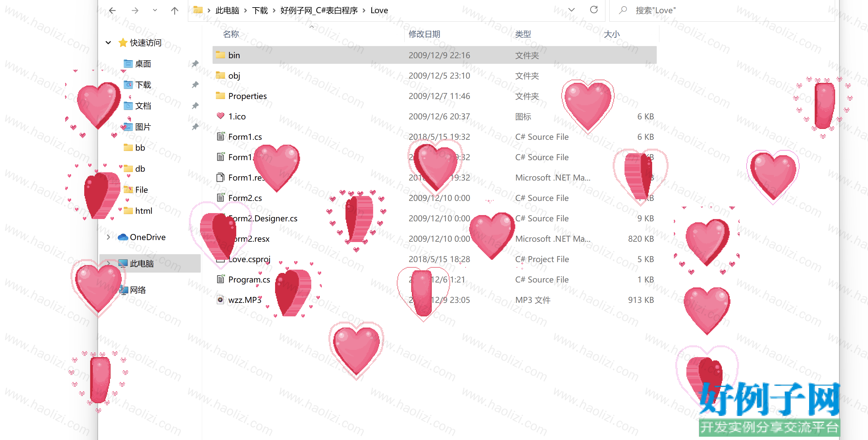This screenshot has height=440, width=868.
Task: Refresh the Love folder view
Action: [594, 10]
